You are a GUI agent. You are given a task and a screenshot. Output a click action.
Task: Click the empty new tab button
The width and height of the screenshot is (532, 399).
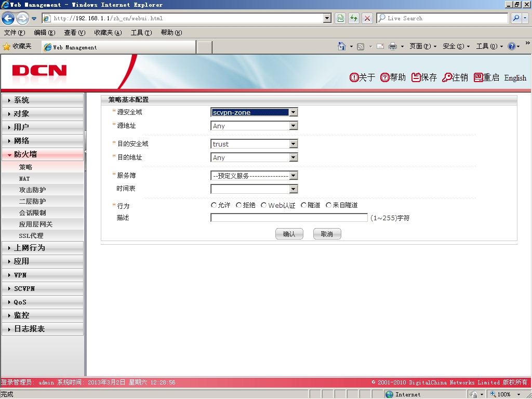[205, 47]
